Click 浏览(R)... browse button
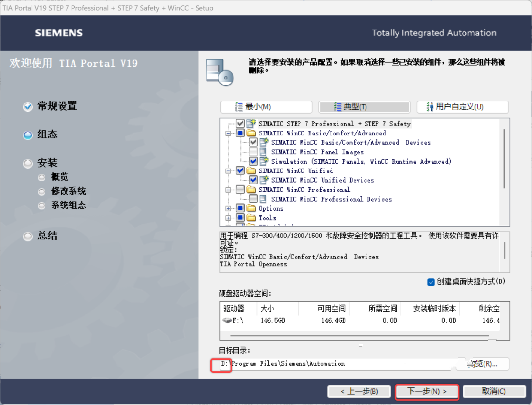The width and height of the screenshot is (532, 405). [x=483, y=364]
